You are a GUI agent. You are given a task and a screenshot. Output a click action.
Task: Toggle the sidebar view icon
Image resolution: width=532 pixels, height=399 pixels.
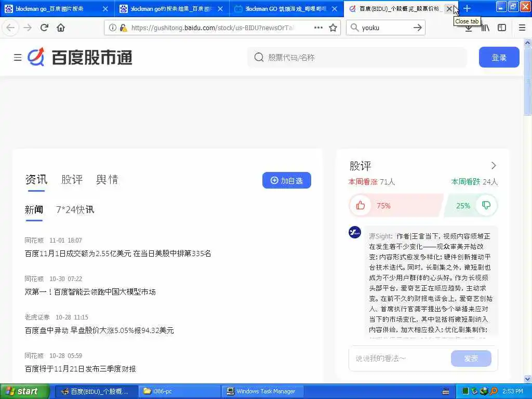[x=502, y=28]
